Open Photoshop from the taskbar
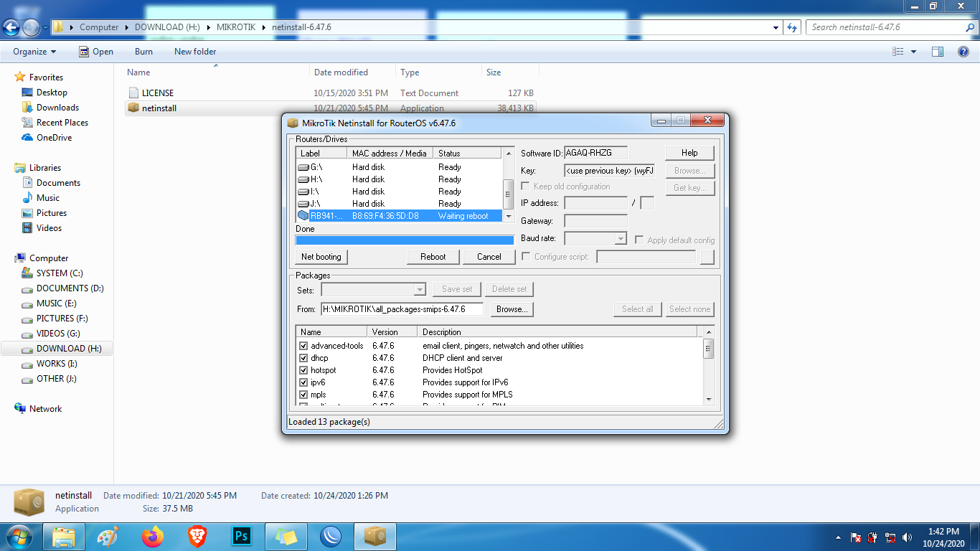This screenshot has width=980, height=551. pos(241,537)
